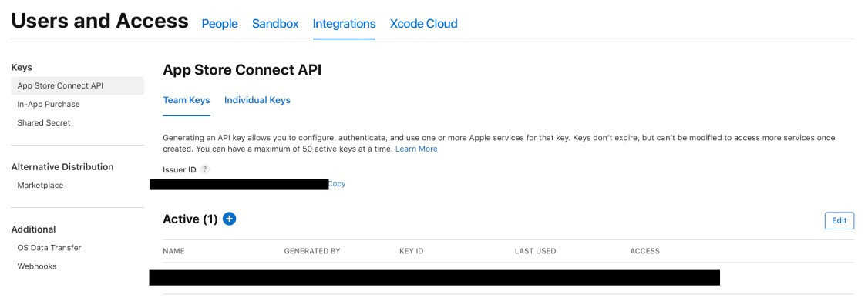This screenshot has height=308, width=868.
Task: Open App Store Connect API in sidebar
Action: coord(78,85)
